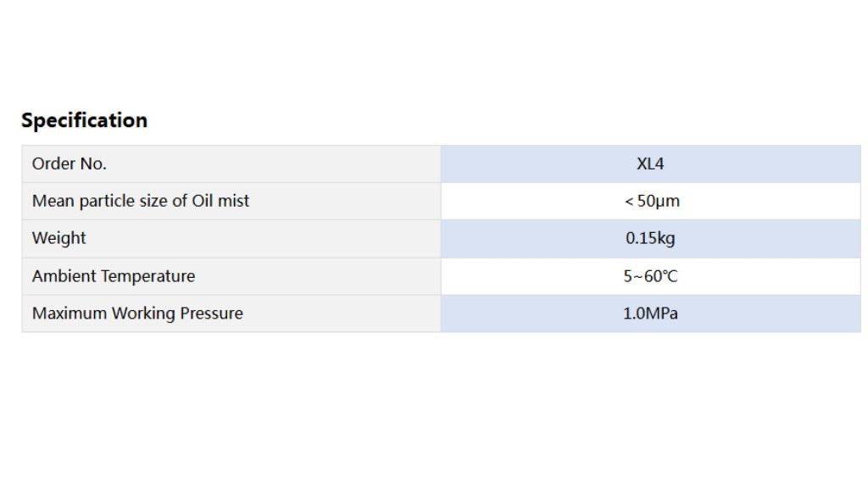The height and width of the screenshot is (488, 868).
Task: Click the words 'Oil mist'
Action: coord(220,202)
